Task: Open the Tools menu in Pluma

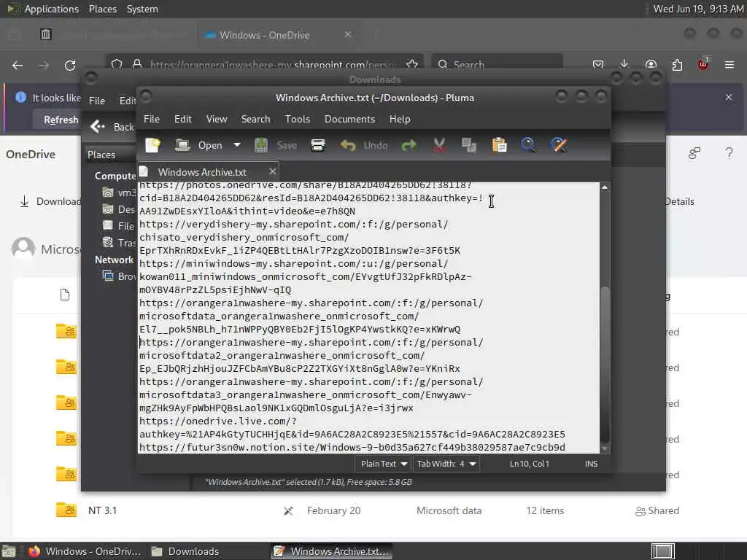Action: (x=298, y=119)
